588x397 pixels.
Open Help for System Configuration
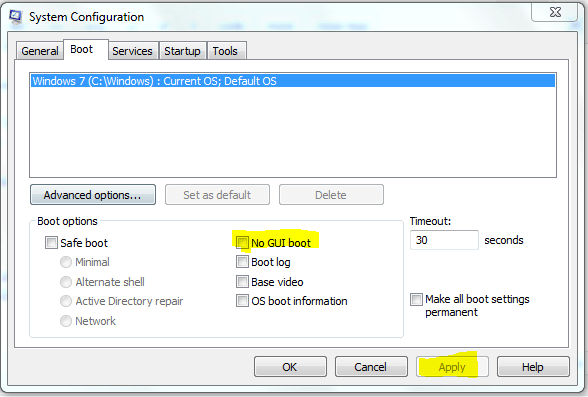[x=533, y=367]
